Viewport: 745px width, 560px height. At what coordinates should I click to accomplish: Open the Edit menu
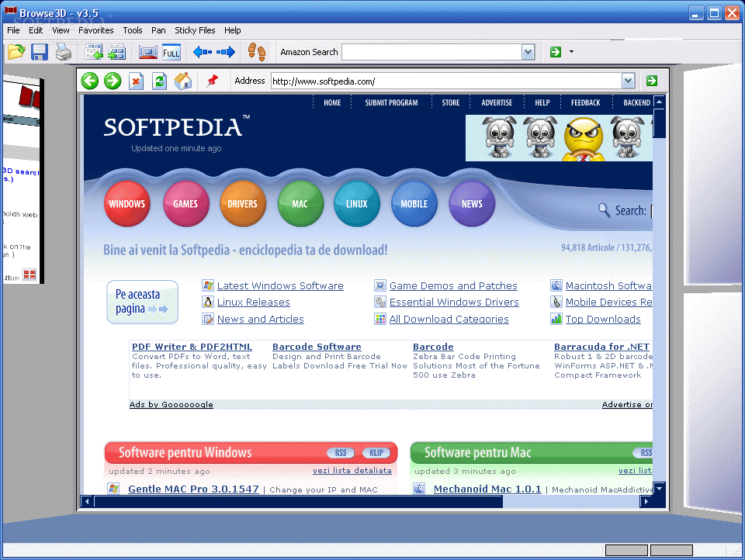coord(36,30)
